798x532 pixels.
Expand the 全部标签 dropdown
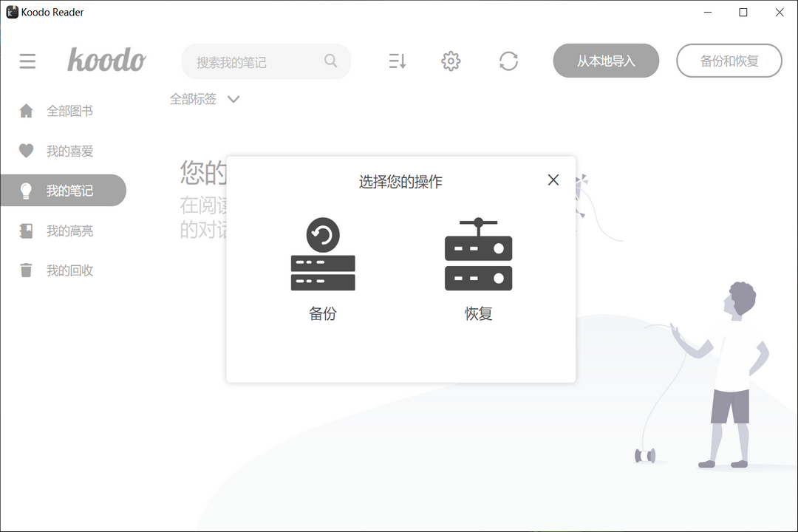[x=205, y=98]
